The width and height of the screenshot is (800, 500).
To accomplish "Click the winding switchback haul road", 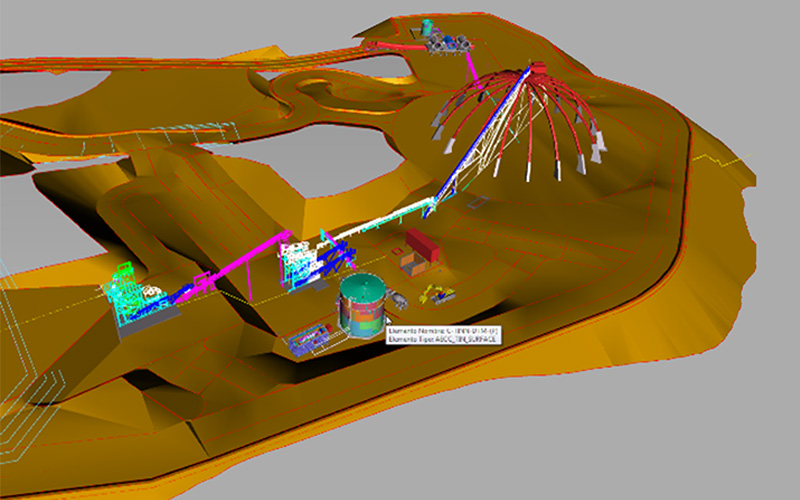I will coord(310,95).
